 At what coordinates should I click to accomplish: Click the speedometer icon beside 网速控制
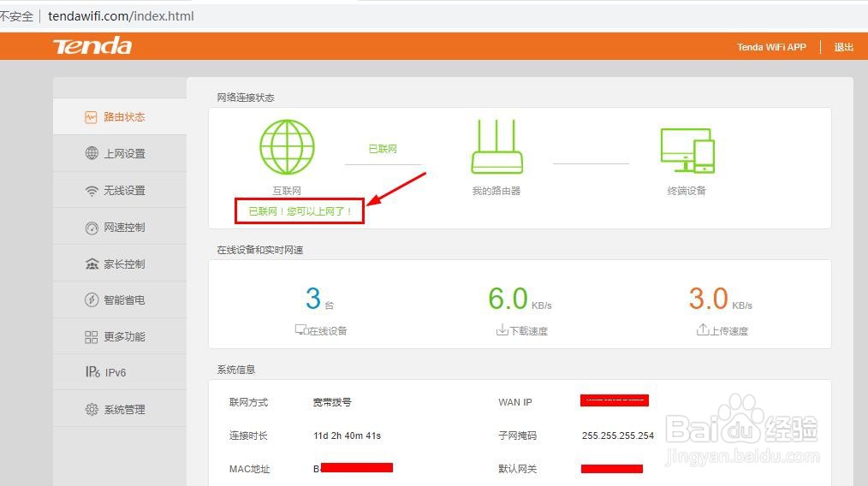tap(92, 228)
